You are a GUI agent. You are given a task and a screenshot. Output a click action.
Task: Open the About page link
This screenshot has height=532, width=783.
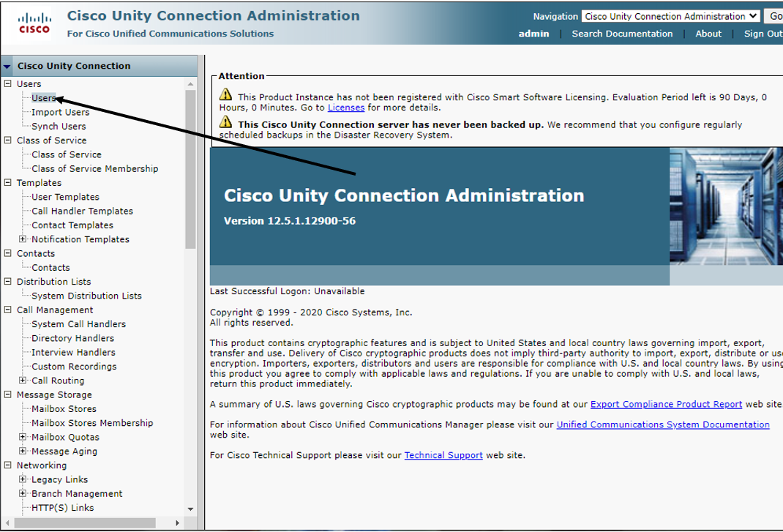click(708, 34)
